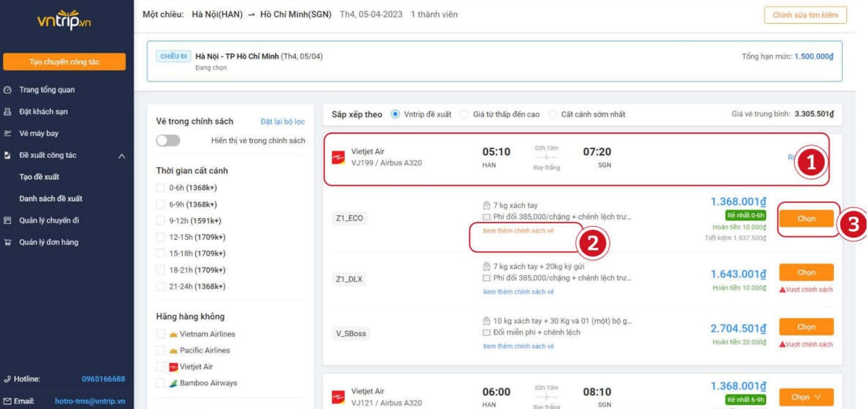Open Tạo đề xuất submenu item

coord(39,177)
